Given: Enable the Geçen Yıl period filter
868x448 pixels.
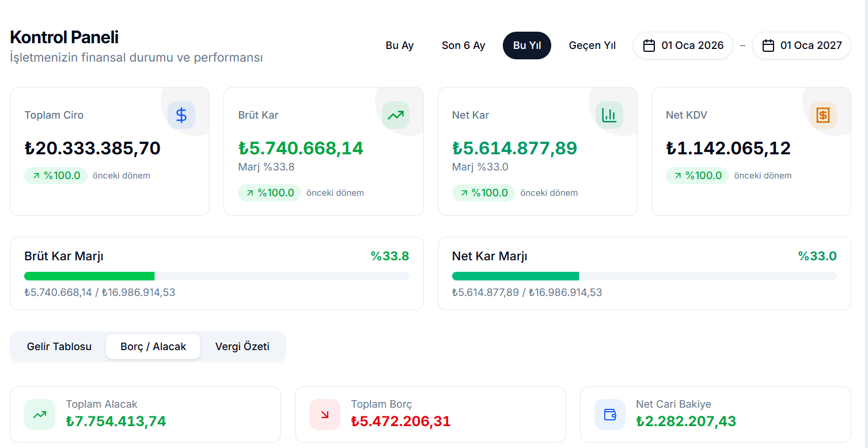Looking at the screenshot, I should point(592,45).
